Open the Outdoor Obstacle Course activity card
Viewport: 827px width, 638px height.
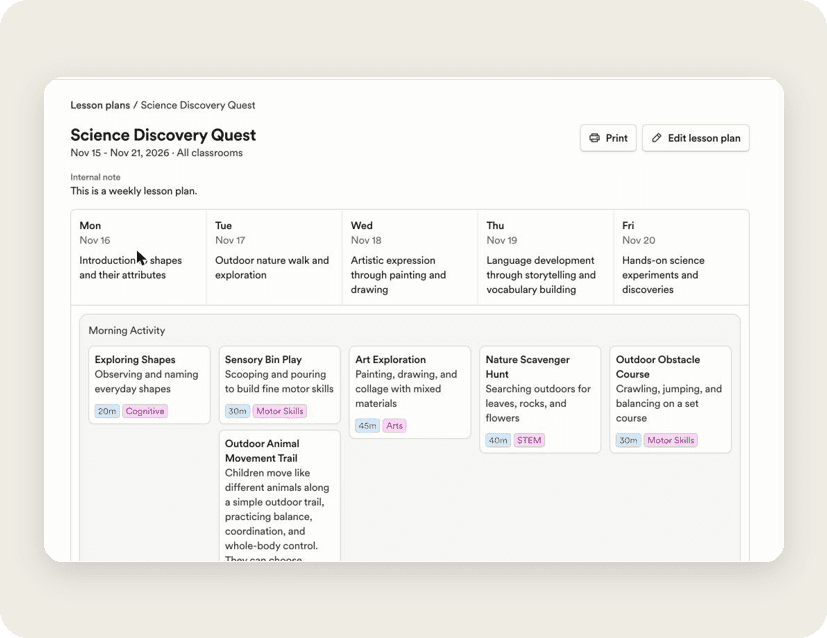coord(670,400)
